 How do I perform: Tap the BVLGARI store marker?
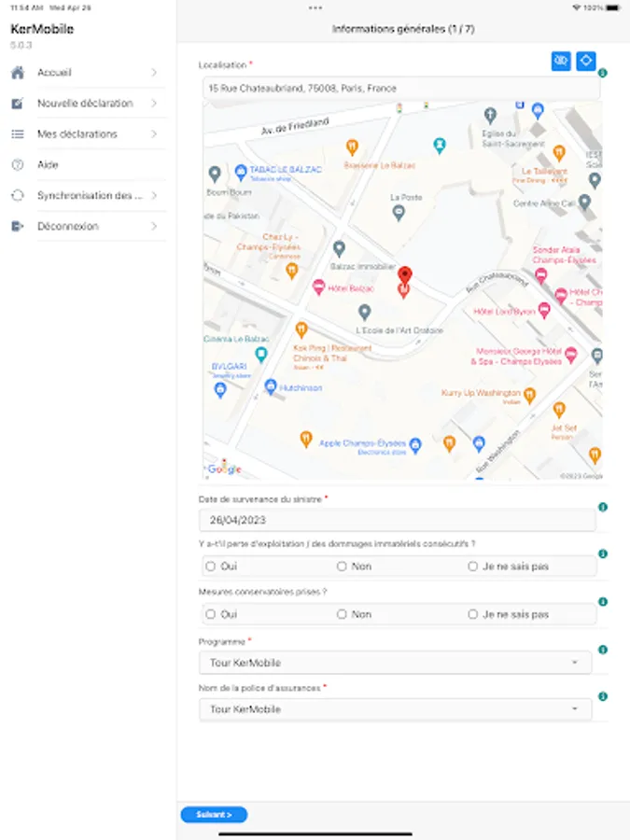click(220, 390)
